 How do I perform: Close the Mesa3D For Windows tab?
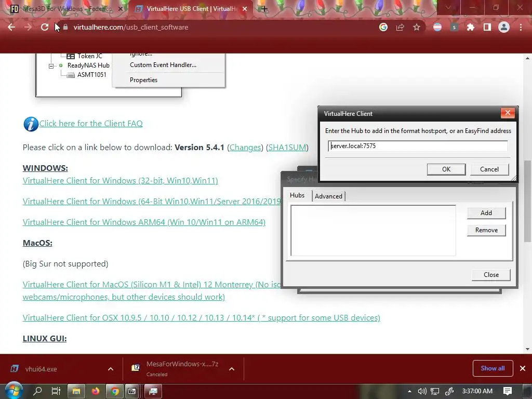pos(120,9)
